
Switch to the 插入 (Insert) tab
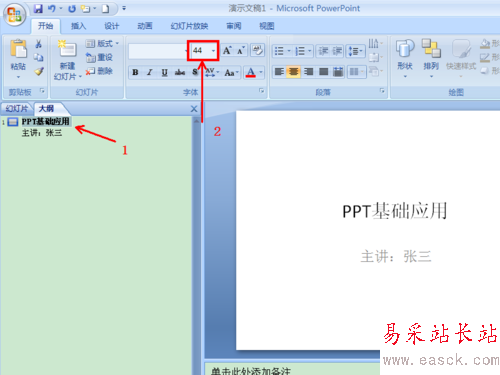click(x=78, y=26)
